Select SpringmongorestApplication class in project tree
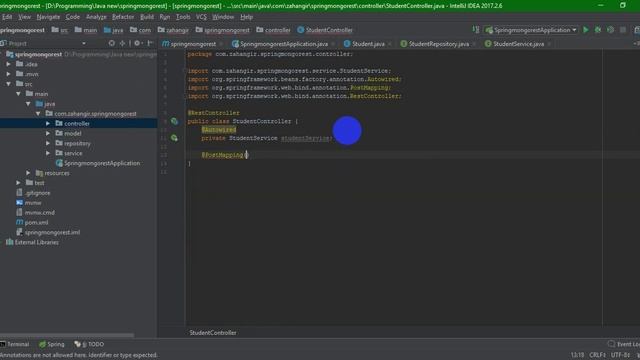640x360 pixels. [98, 163]
